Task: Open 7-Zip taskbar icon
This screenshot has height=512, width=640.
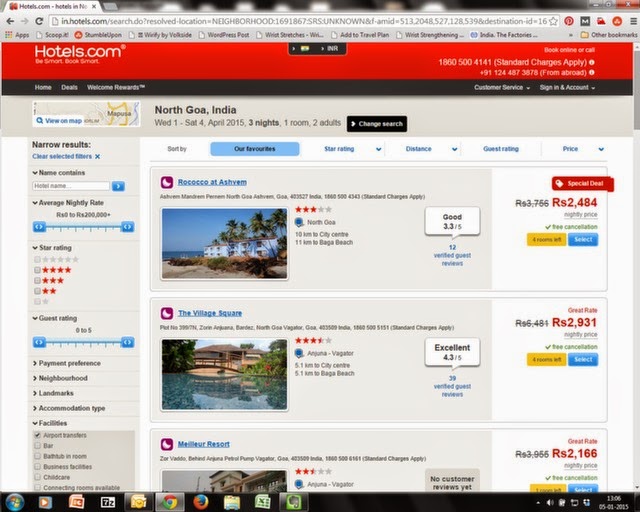Action: coord(108,502)
